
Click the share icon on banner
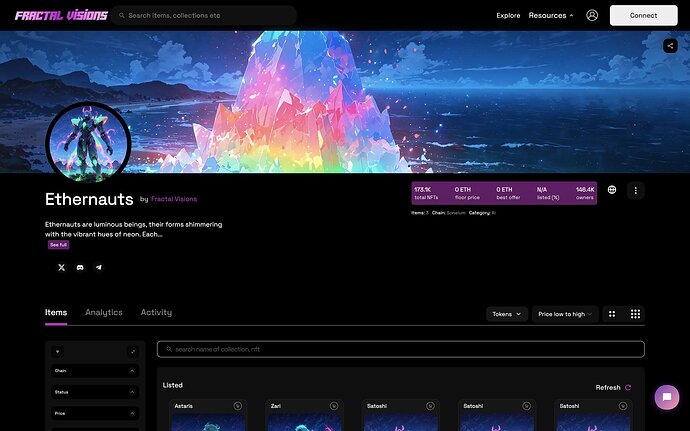[x=670, y=45]
